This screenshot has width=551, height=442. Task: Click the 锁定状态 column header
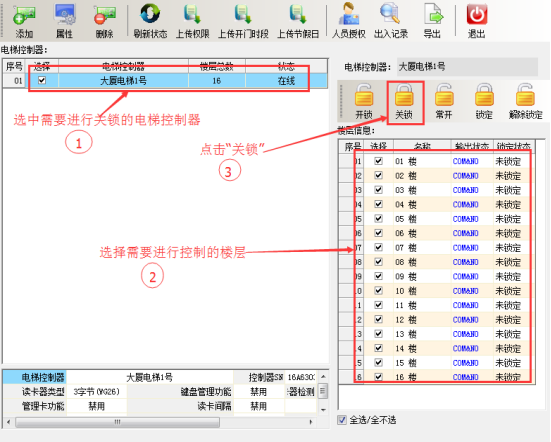click(514, 146)
